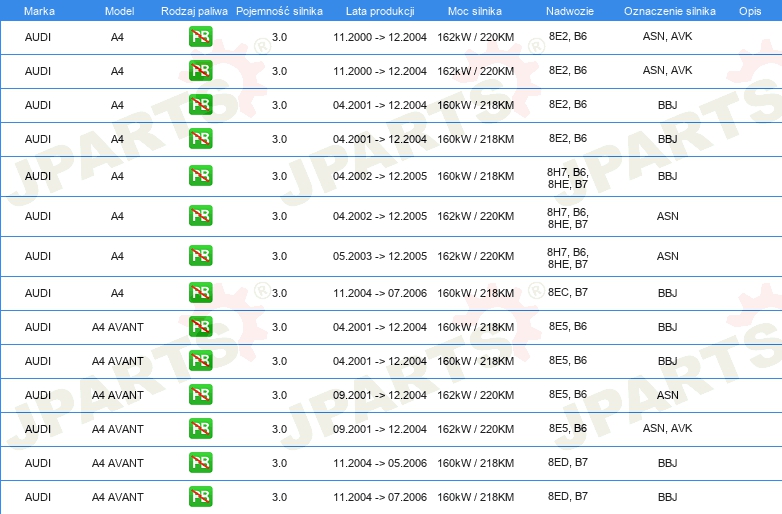This screenshot has width=782, height=514.
Task: Click '04.2002 -> 12.2005' in 162kW ASN row
Action: (380, 216)
